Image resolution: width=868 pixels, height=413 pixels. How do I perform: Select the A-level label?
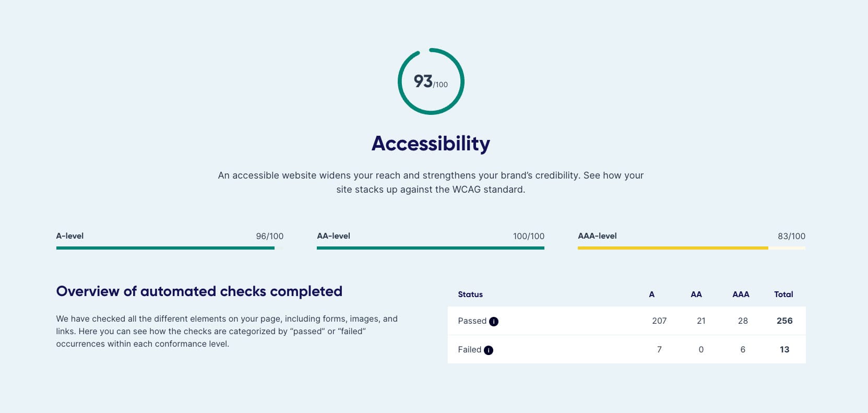coord(70,236)
